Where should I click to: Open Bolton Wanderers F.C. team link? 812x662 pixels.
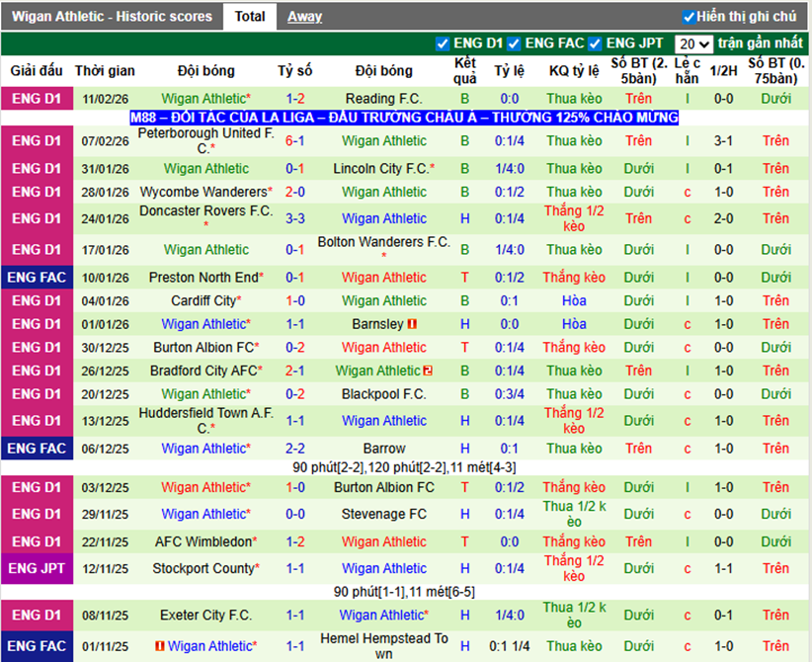(383, 242)
